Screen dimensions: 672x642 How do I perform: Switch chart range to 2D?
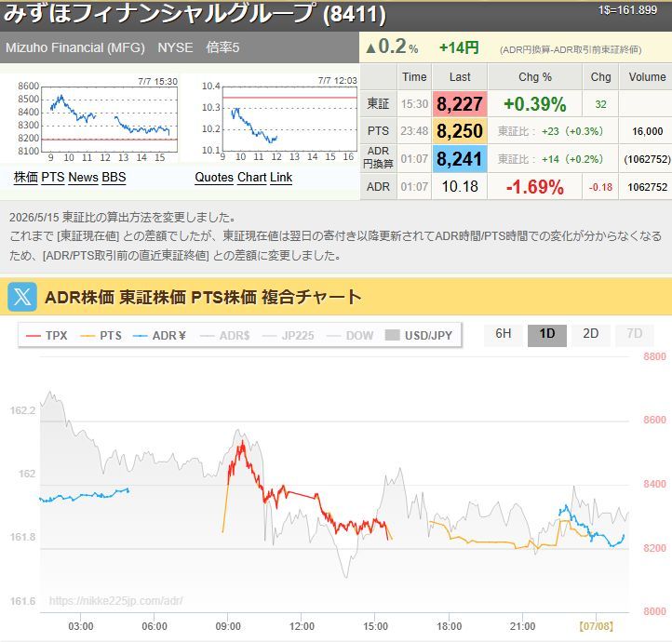(x=591, y=334)
